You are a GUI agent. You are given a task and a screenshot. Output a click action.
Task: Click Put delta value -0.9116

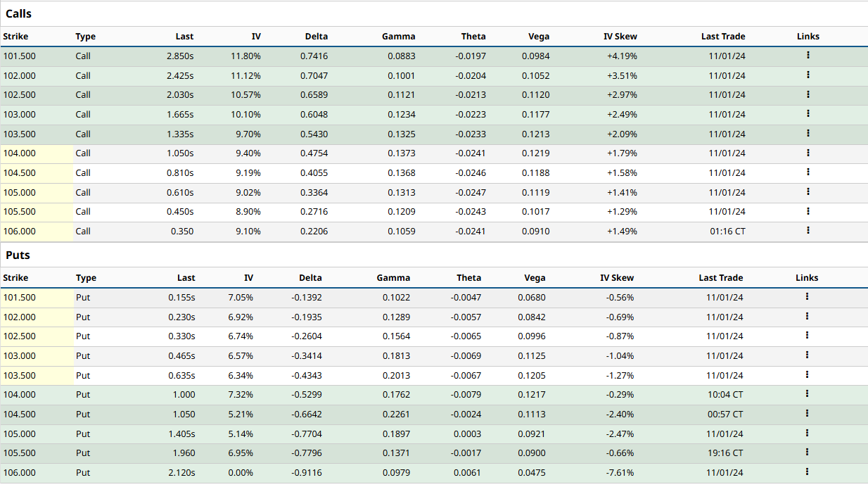[307, 473]
